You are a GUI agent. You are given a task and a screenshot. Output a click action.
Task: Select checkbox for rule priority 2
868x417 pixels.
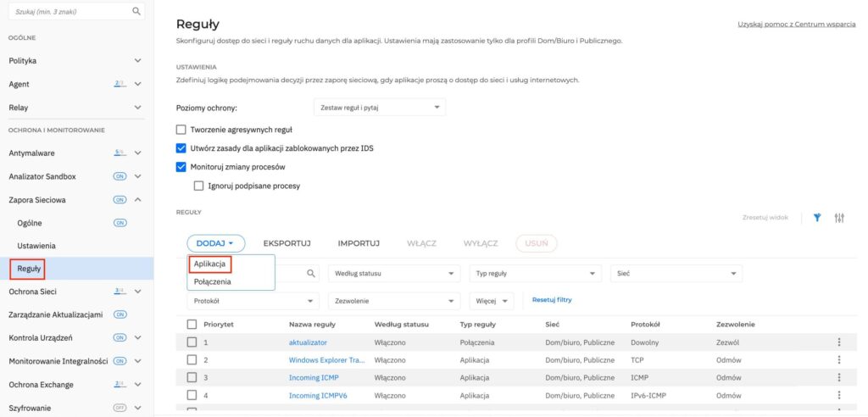pos(192,360)
